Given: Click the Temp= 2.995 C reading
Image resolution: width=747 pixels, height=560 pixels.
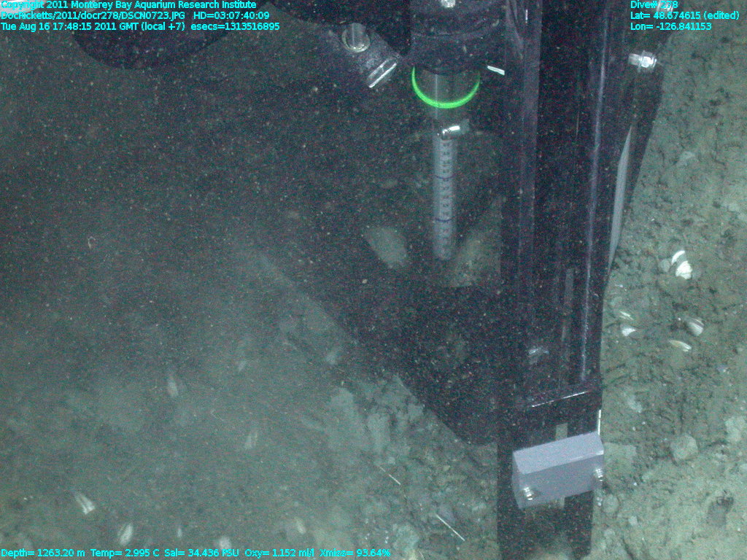Looking at the screenshot, I should coord(125,553).
